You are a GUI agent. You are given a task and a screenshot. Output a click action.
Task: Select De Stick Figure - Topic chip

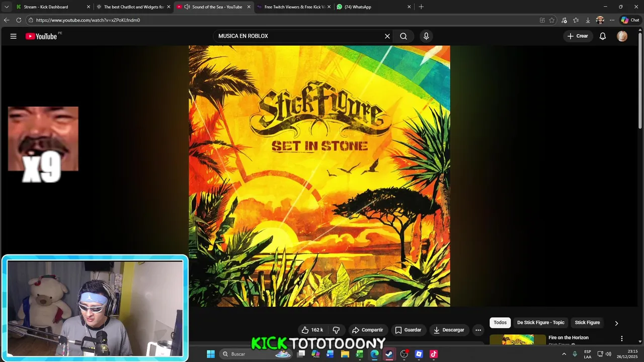(541, 323)
